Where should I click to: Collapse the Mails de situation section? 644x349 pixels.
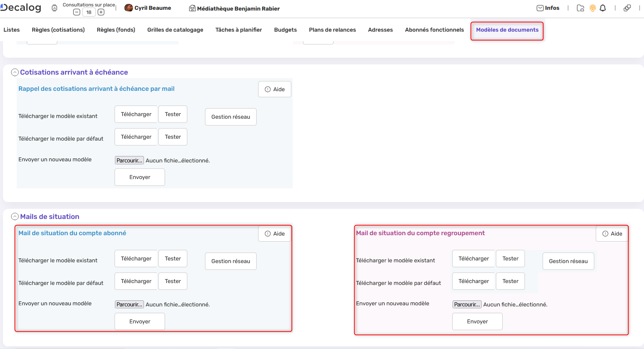pos(15,216)
